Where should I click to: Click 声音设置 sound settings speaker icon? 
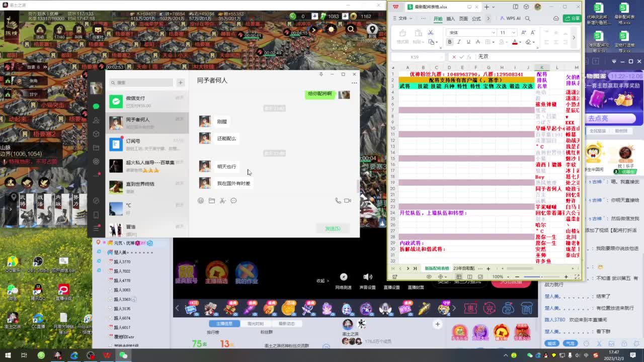tap(368, 277)
